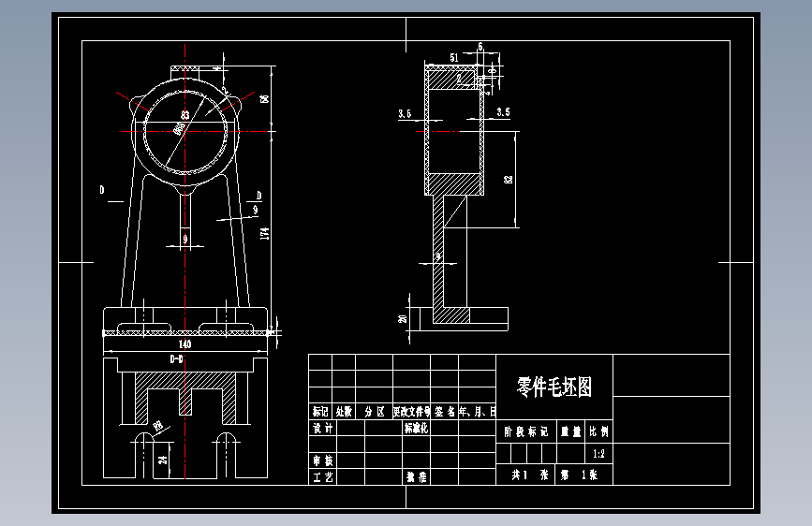This screenshot has height=526, width=812.
Task: Click the 更改文件号 column header
Action: click(412, 412)
